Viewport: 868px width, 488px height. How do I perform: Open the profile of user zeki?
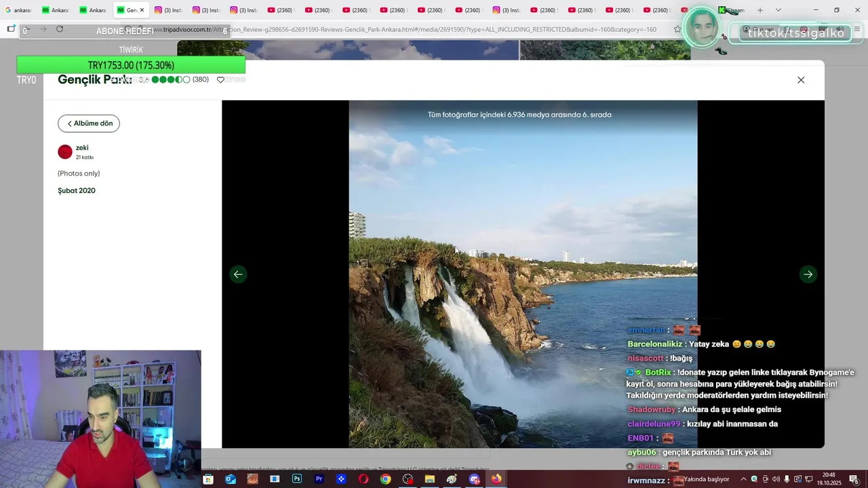coord(82,148)
